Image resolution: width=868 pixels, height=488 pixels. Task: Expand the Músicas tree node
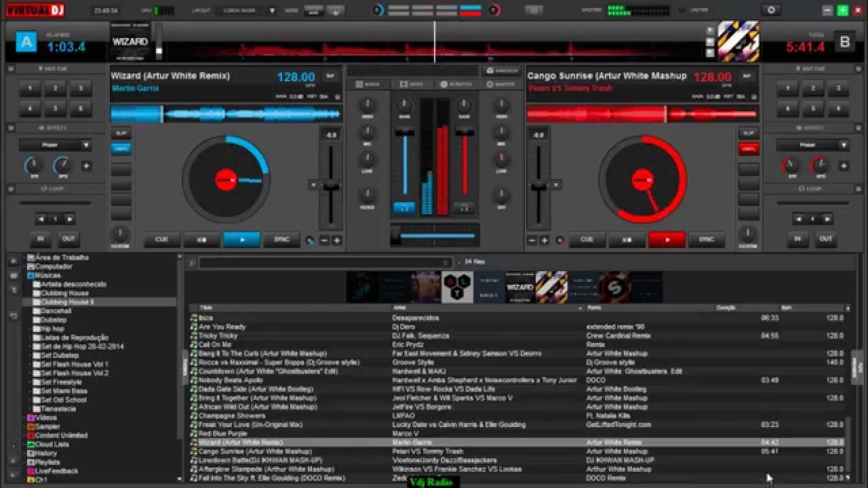click(x=24, y=275)
